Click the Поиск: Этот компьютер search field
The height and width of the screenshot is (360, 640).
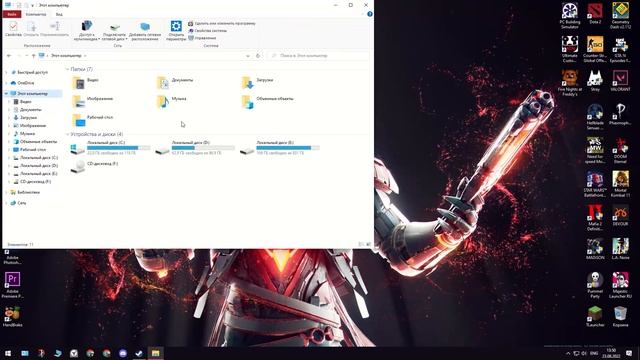pyautogui.click(x=318, y=56)
